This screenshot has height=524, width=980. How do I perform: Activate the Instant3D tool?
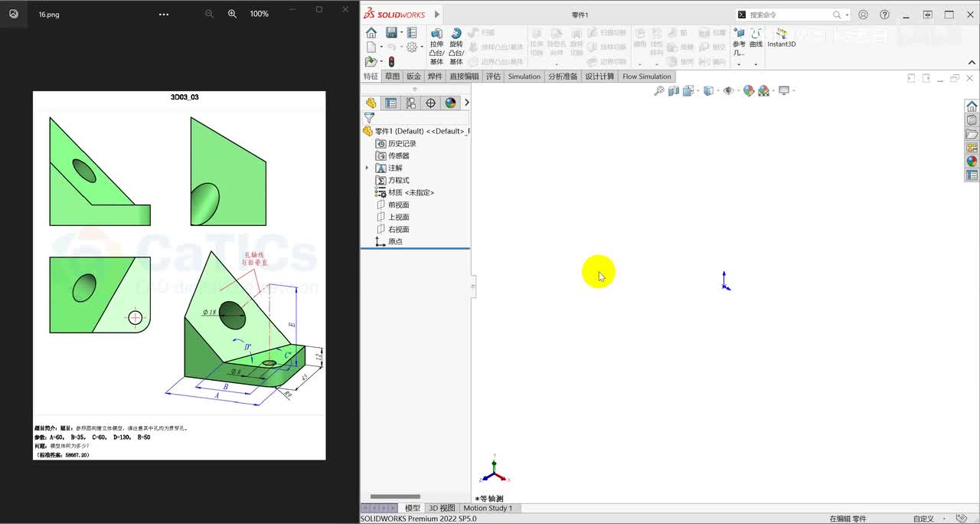(782, 38)
